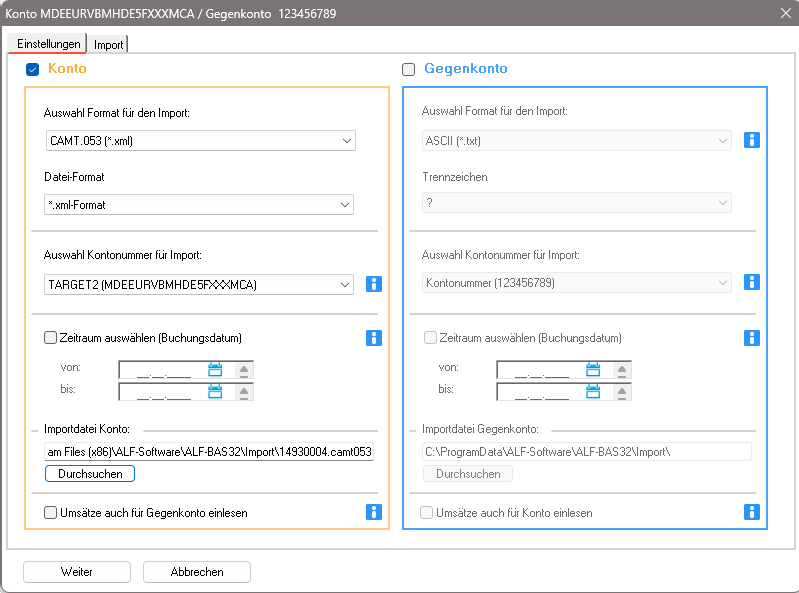Open calendar icon in Konto 'von' date field
The width and height of the screenshot is (799, 593).
215,369
